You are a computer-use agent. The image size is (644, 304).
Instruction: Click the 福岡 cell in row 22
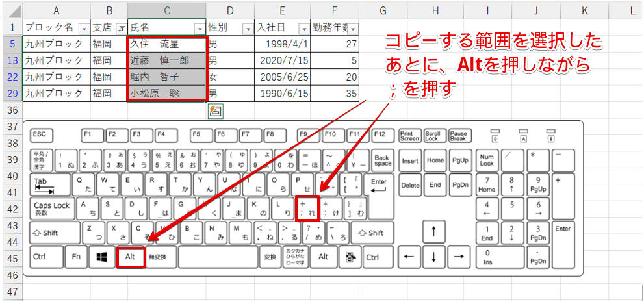[109, 77]
